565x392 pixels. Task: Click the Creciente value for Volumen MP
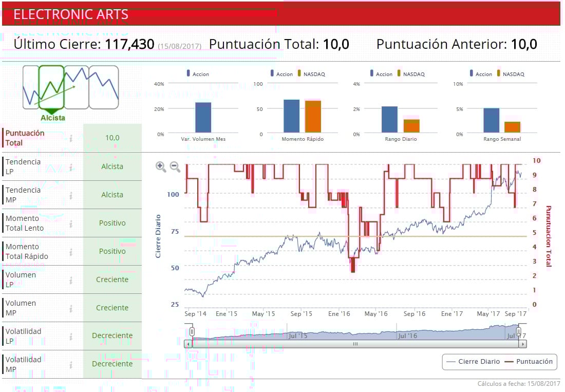point(112,308)
